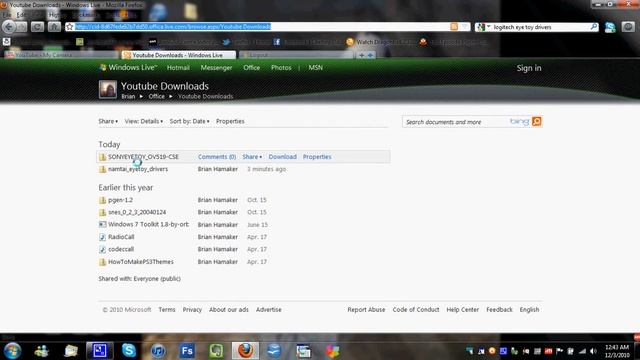Switch to Firefox in the taskbar
The width and height of the screenshot is (640, 360).
point(245,351)
